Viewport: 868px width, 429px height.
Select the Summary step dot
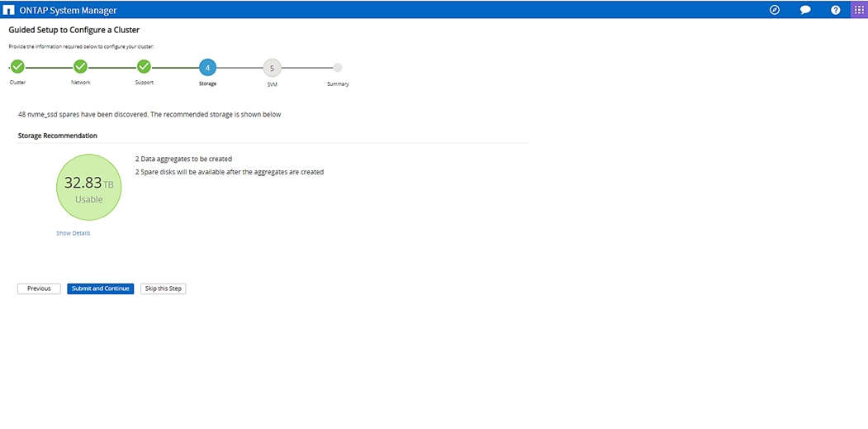click(x=338, y=68)
